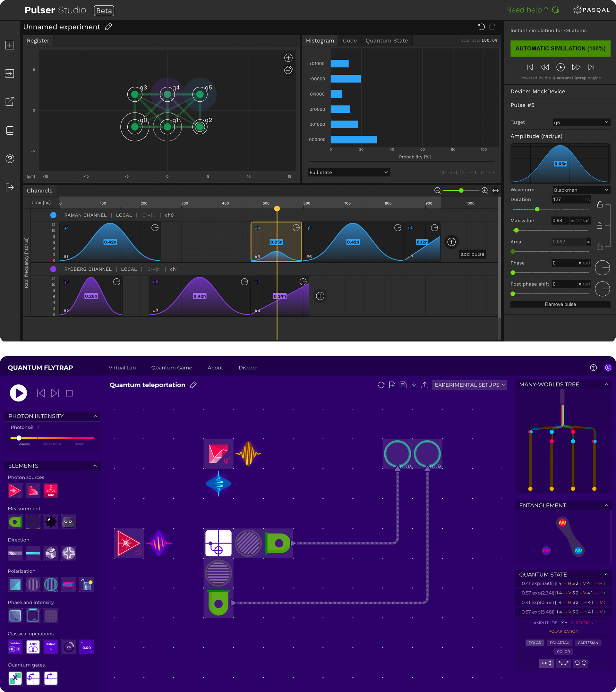Screen dimensions: 616x692
Task: Open the Full state dropdown
Action: coord(349,172)
